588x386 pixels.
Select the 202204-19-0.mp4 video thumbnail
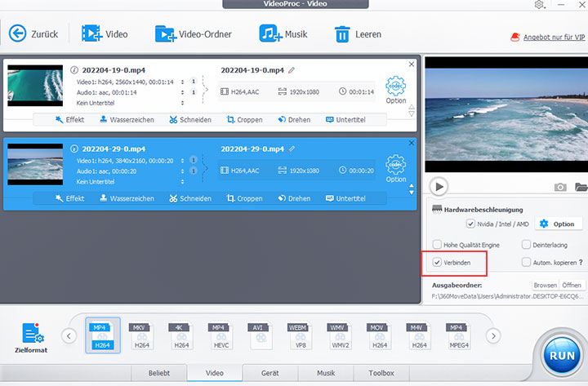(35, 86)
